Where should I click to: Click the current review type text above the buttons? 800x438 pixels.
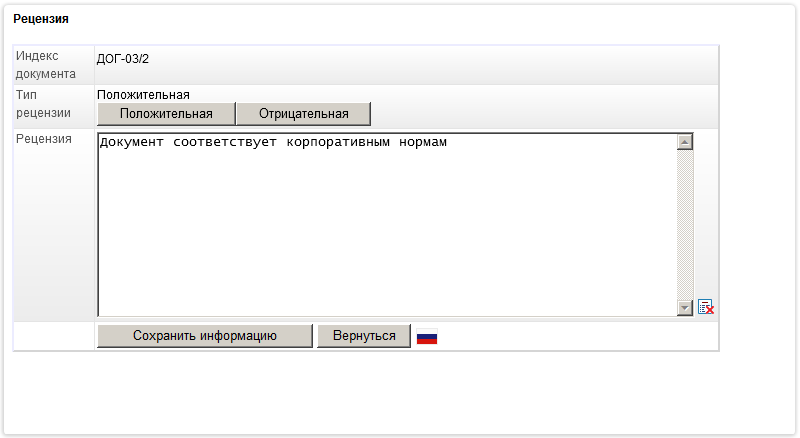pos(143,94)
